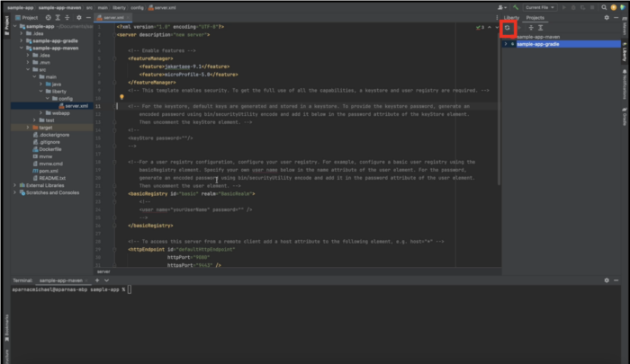Open the inspections checkmark widget
This screenshot has width=630, height=364.
(480, 27)
